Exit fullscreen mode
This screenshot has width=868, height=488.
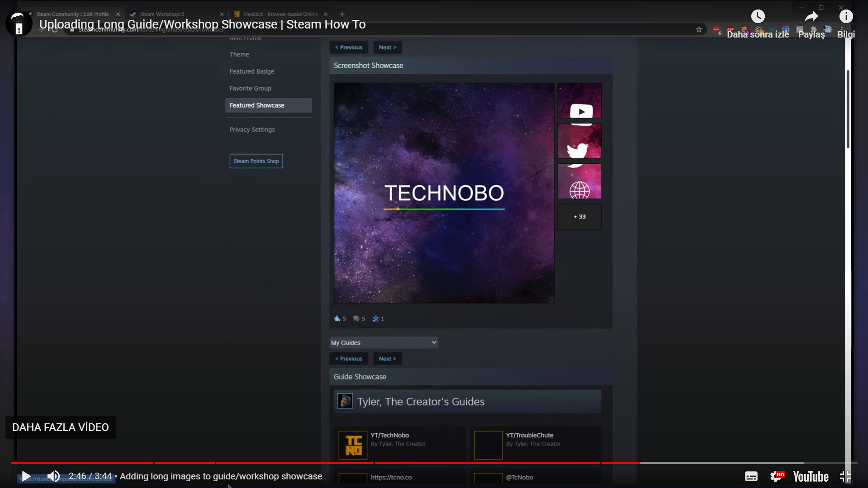[x=845, y=476]
